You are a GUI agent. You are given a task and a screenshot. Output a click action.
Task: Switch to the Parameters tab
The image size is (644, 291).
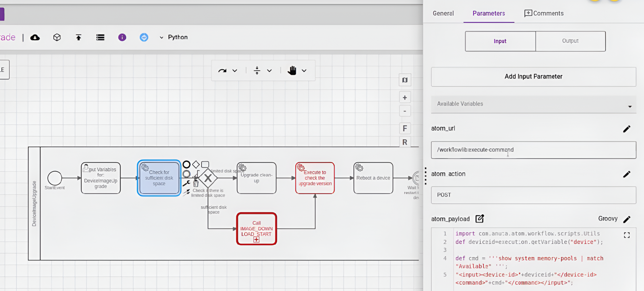pos(489,13)
